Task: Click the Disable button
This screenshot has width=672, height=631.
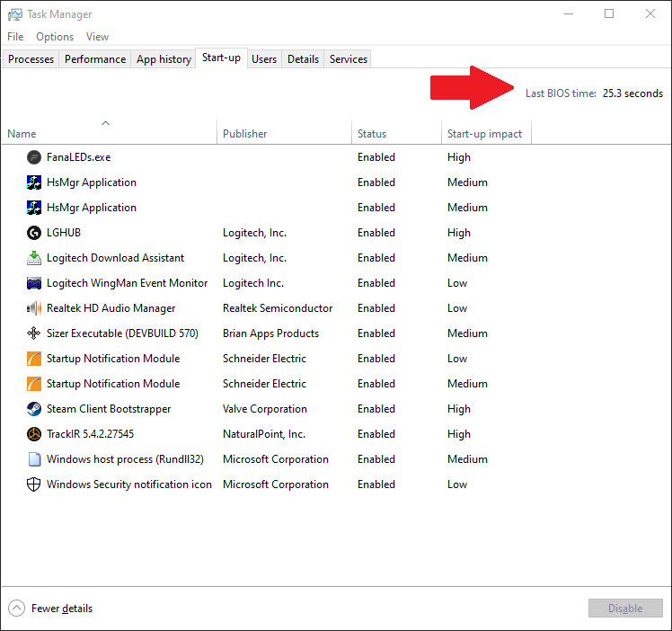Action: pos(625,609)
